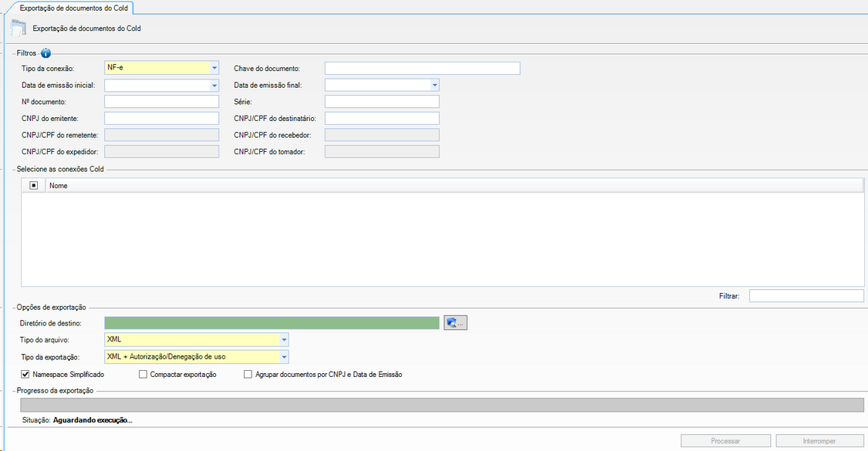Click the Nº documento input field
Image resolution: width=868 pixels, height=451 pixels.
tap(162, 102)
